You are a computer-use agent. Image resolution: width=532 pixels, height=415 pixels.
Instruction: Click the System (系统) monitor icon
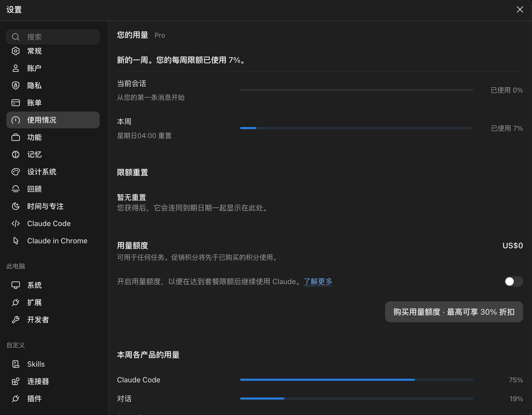coord(16,285)
